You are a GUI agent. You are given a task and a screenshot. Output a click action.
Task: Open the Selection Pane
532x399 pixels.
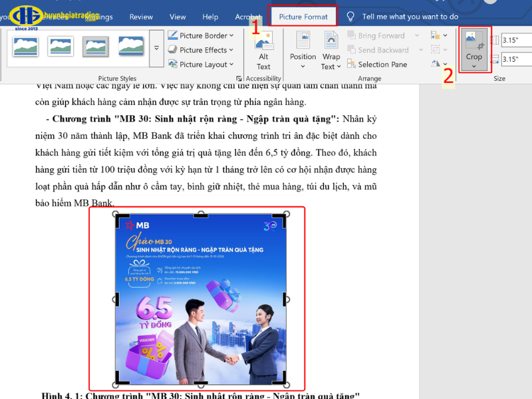click(x=377, y=64)
